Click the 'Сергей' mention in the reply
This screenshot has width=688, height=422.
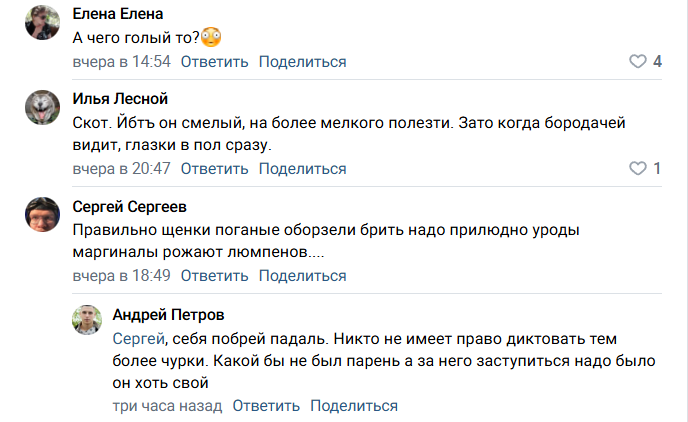138,339
